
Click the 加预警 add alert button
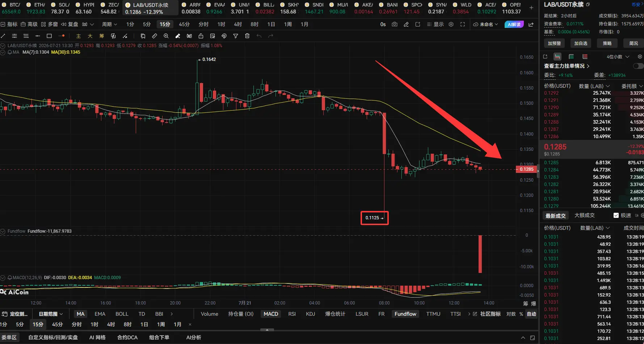pos(554,43)
